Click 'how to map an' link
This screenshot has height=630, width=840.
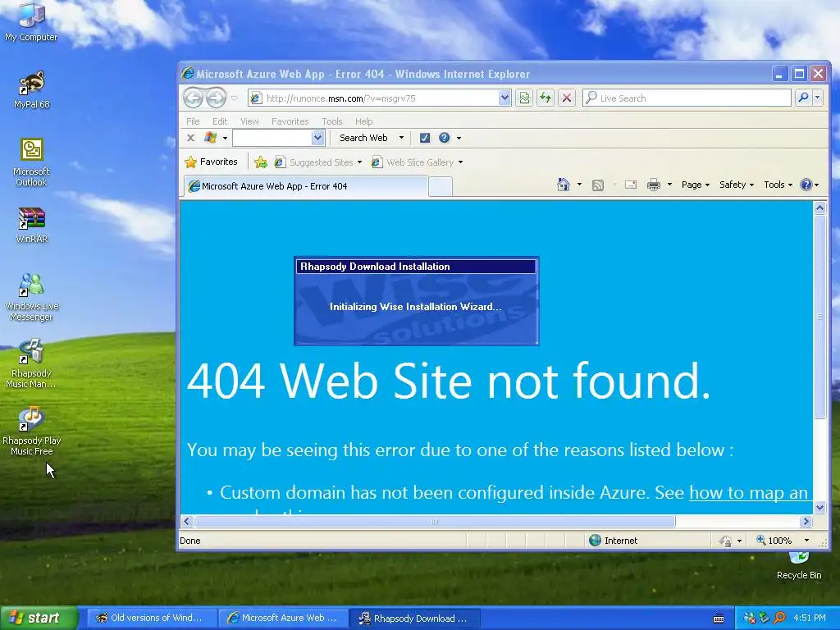click(748, 492)
